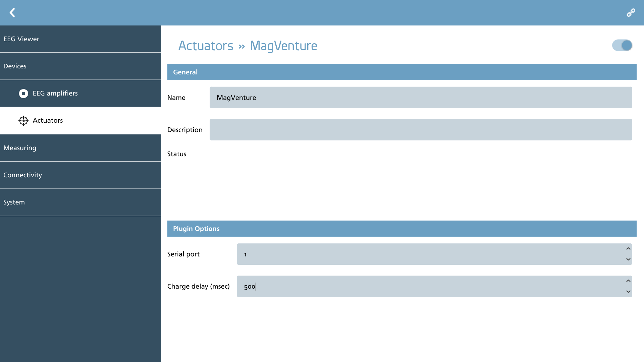Open the EEG Viewer menu item
Screen dimensions: 644x362
(x=80, y=39)
